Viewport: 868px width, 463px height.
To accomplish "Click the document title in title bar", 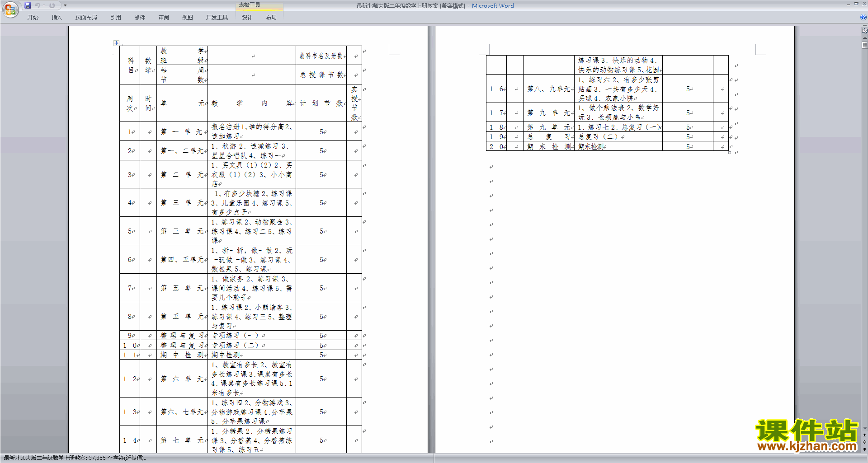I will coord(435,5).
